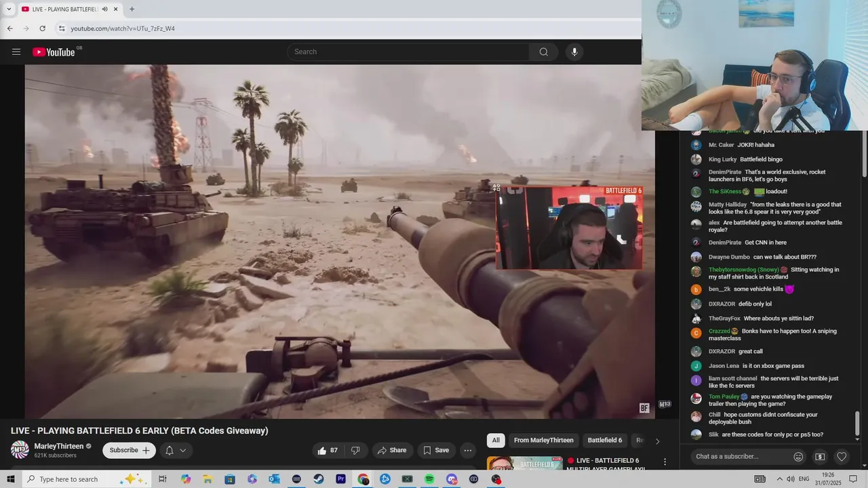Close the LIVE Battlefield tab

pos(116,9)
